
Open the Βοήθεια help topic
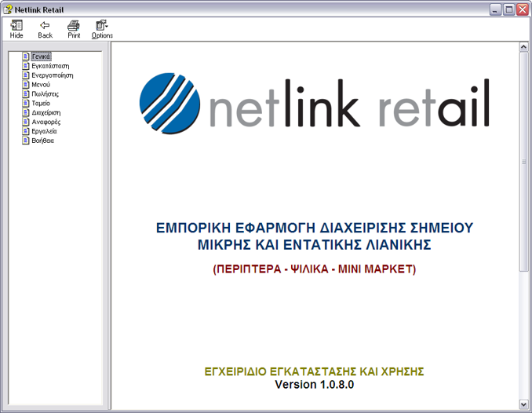click(x=42, y=141)
